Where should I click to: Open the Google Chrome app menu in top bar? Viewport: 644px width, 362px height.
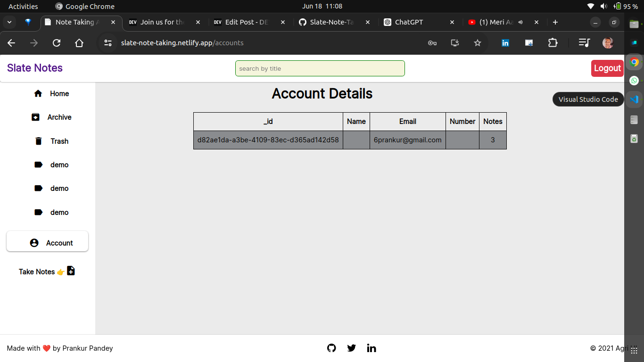coord(85,7)
